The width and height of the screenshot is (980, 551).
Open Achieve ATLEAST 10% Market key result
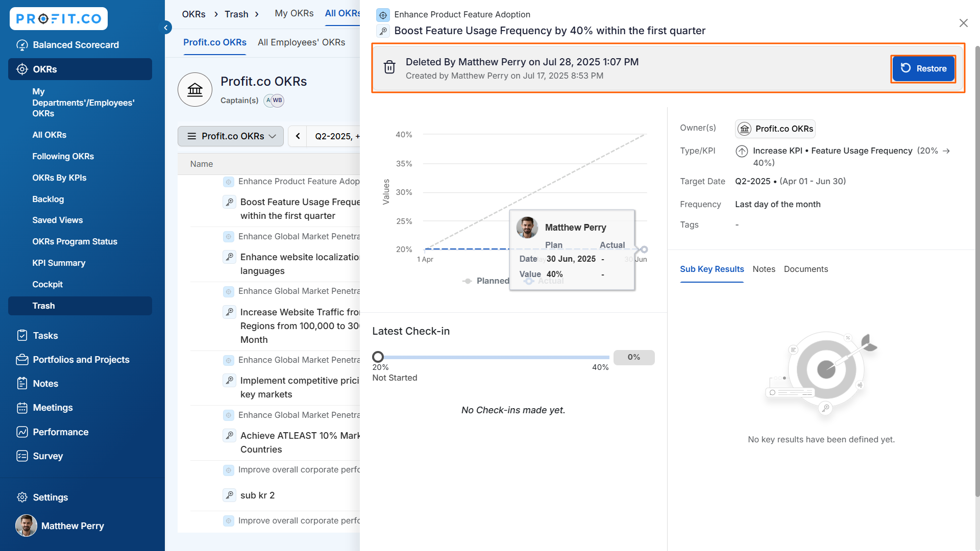point(300,442)
